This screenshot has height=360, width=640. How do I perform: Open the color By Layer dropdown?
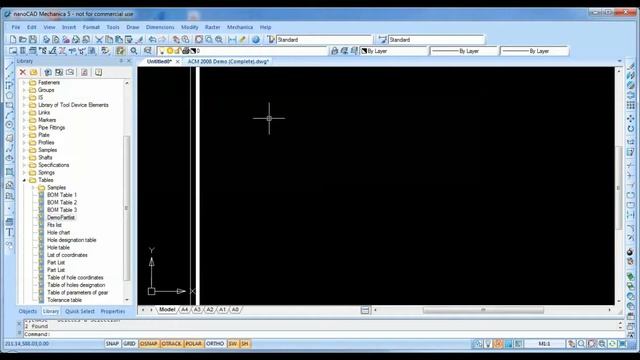pos(394,51)
